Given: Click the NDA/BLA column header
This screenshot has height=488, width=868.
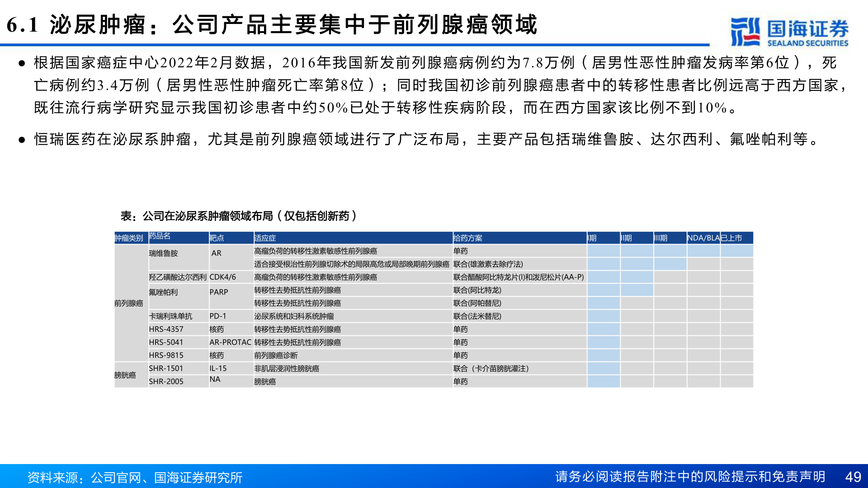Looking at the screenshot, I should 703,238.
